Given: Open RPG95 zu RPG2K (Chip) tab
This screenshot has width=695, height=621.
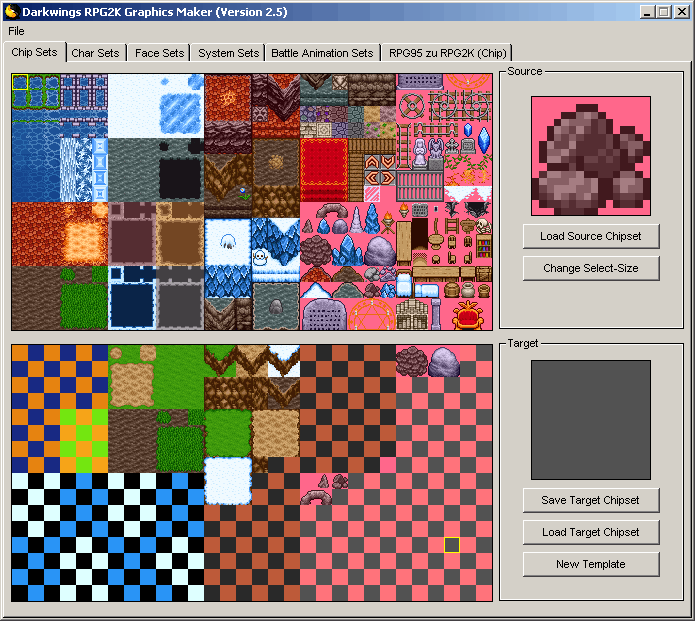Looking at the screenshot, I should pyautogui.click(x=447, y=53).
